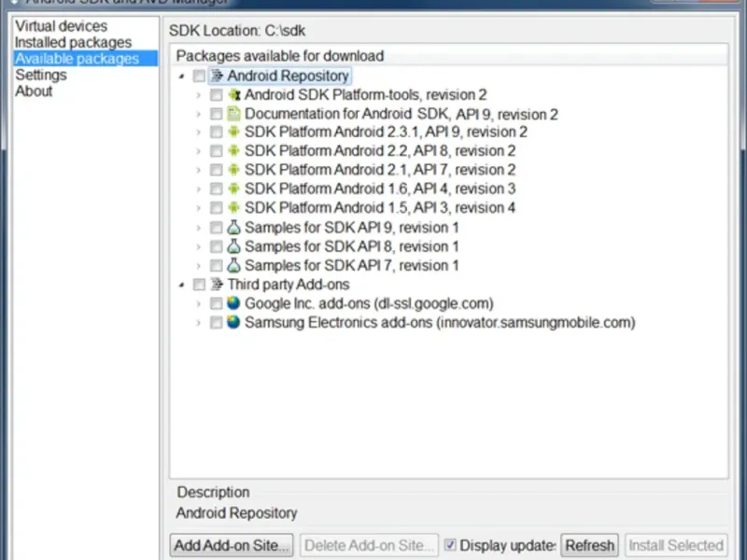Tick the SDK Platform Android 1.6 checkbox
The width and height of the screenshot is (747, 560).
point(217,189)
